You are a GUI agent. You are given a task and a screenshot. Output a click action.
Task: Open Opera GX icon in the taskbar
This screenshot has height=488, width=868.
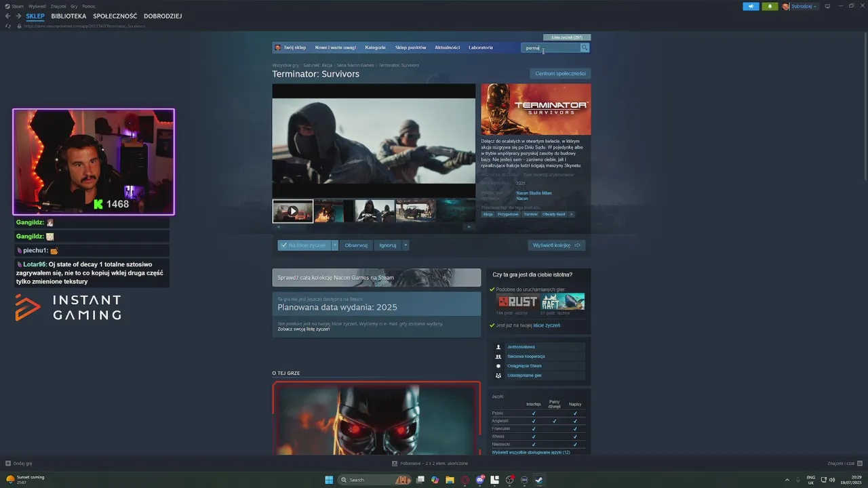[x=465, y=480]
